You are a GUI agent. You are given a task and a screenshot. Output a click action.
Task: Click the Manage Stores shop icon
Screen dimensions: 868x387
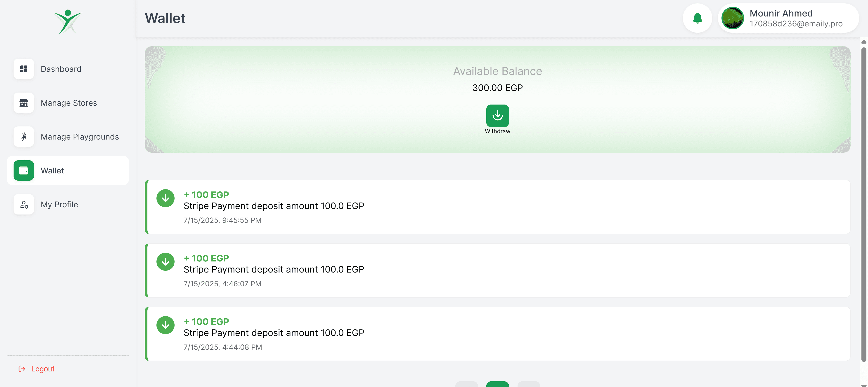[x=24, y=103]
